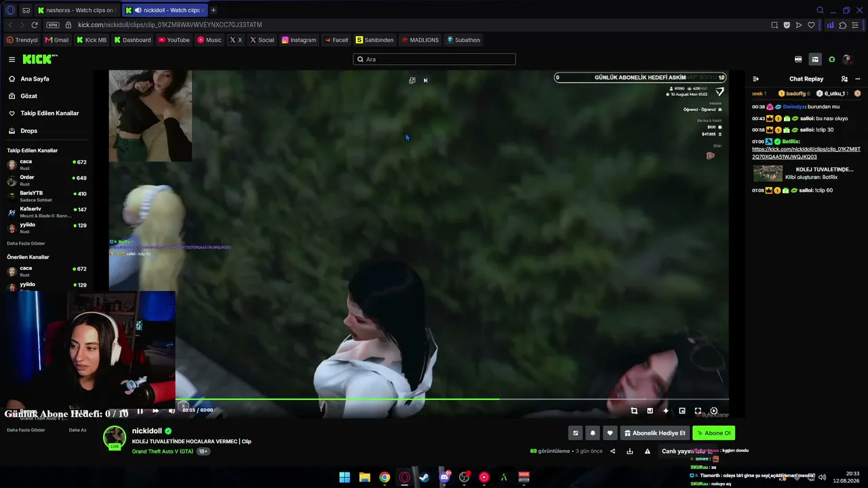Open the yyiido followed channel

click(46, 228)
